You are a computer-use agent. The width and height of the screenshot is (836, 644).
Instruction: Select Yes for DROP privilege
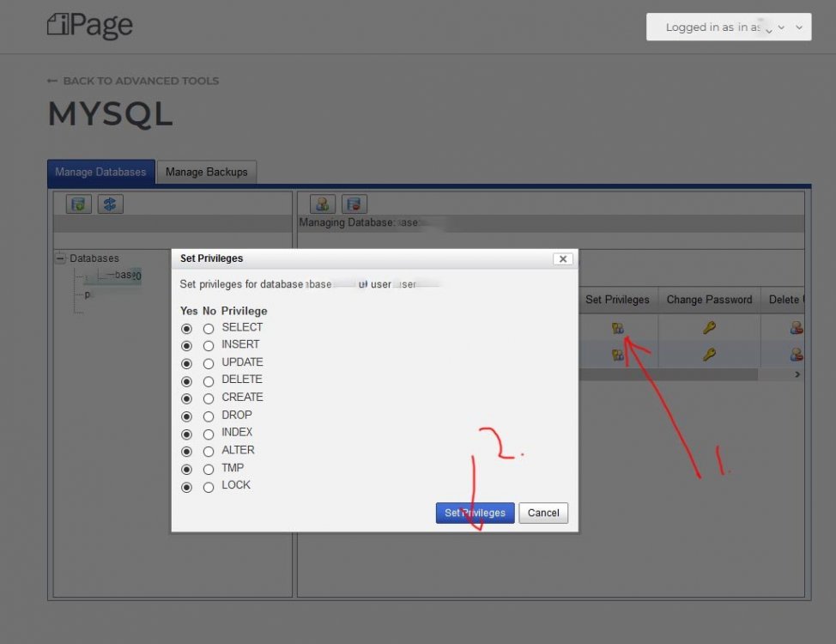(x=186, y=416)
